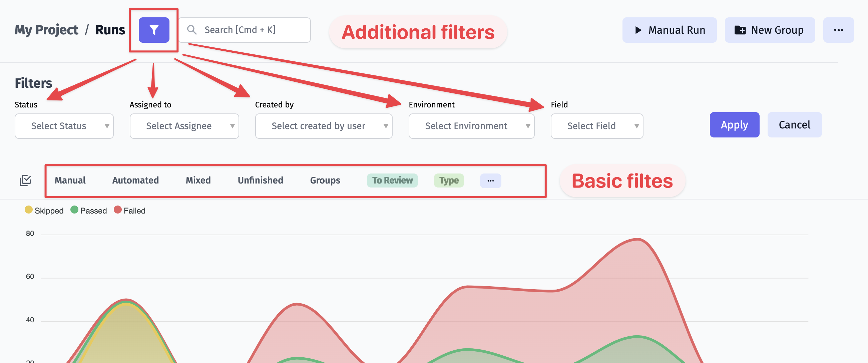Click the search magnifier icon

192,30
